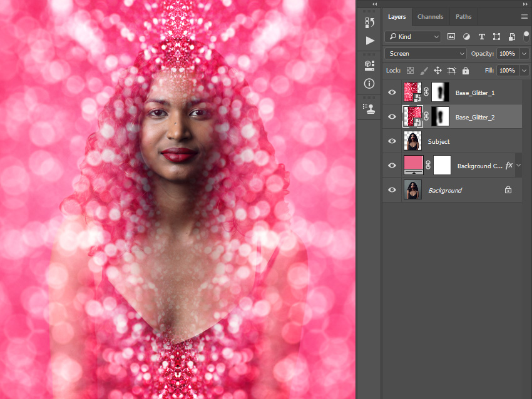Click the Background layer name

(x=445, y=191)
